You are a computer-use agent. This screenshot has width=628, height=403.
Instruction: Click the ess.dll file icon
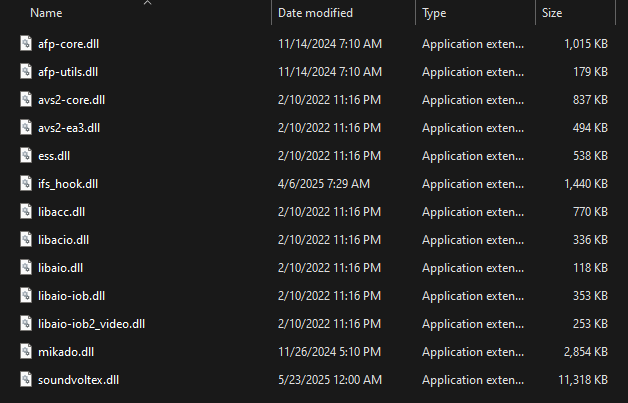[x=27, y=156]
